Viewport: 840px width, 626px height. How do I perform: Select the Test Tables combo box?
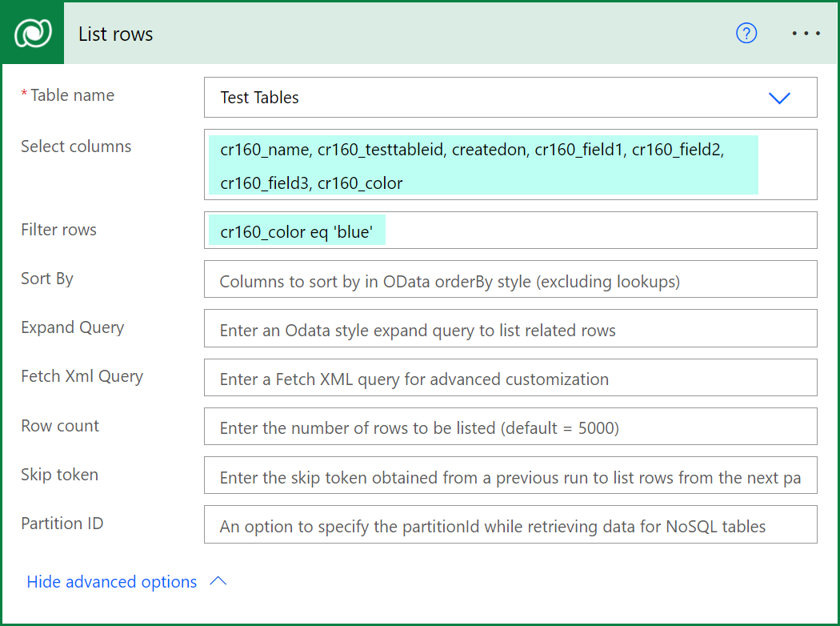480,98
